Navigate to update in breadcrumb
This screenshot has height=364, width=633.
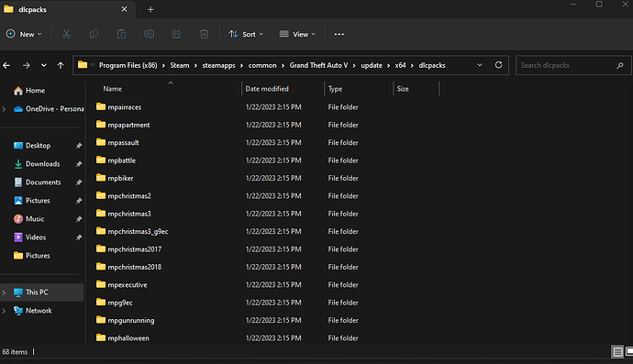pos(372,65)
